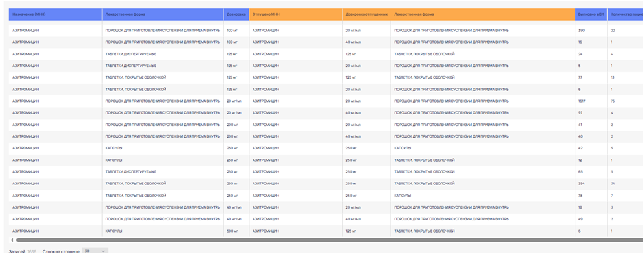Click the left arrow of horizontal scrollbar

point(12,240)
